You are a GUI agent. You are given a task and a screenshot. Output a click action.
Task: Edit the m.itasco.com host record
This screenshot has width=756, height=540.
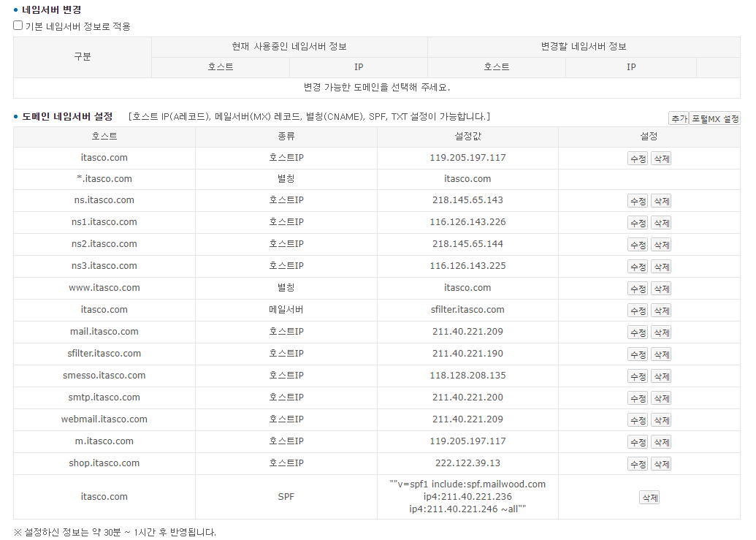[638, 442]
